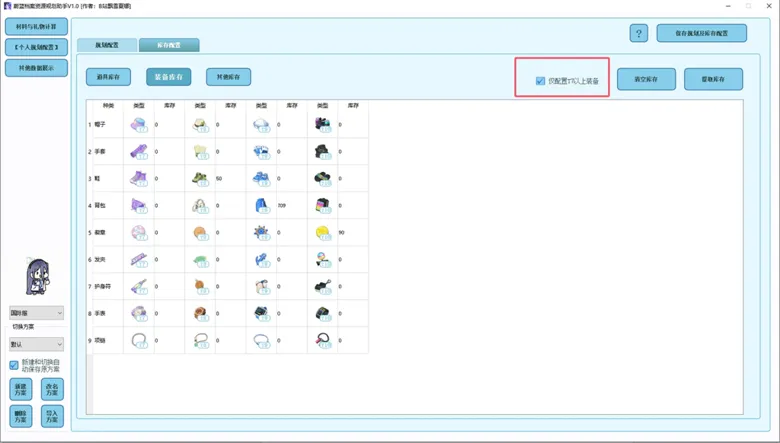
Task: Click the T10 red-black necklace icon
Action: pos(323,341)
